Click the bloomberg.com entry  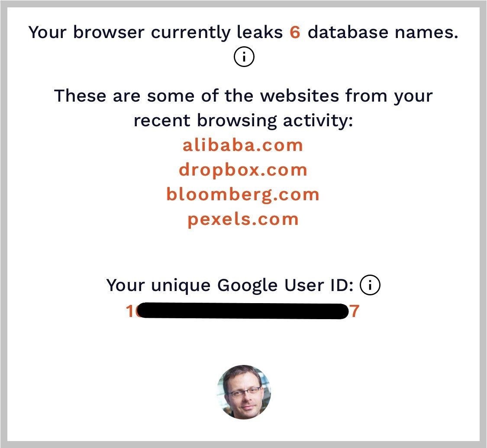coord(243,195)
